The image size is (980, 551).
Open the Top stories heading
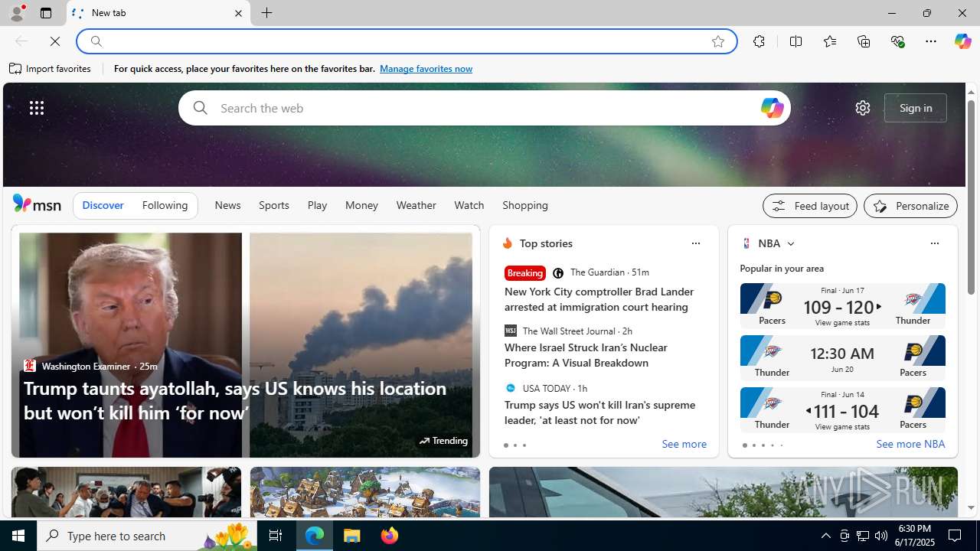tap(546, 243)
